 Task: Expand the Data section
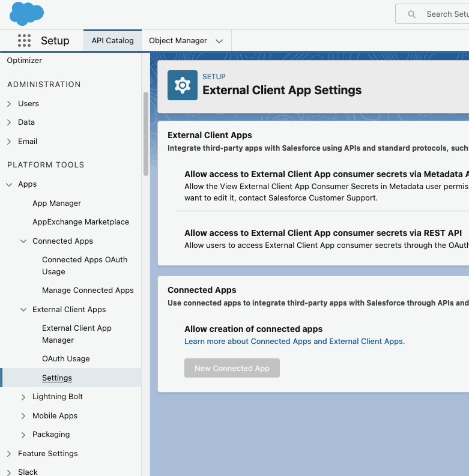point(9,122)
